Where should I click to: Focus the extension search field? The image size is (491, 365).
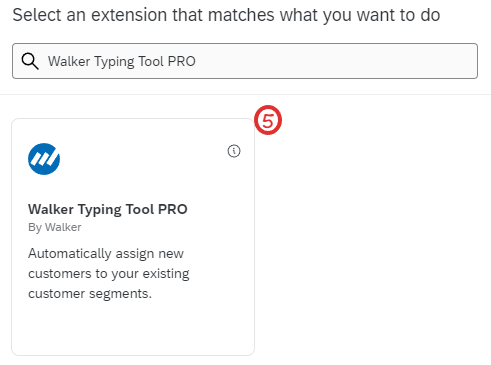[x=245, y=61]
